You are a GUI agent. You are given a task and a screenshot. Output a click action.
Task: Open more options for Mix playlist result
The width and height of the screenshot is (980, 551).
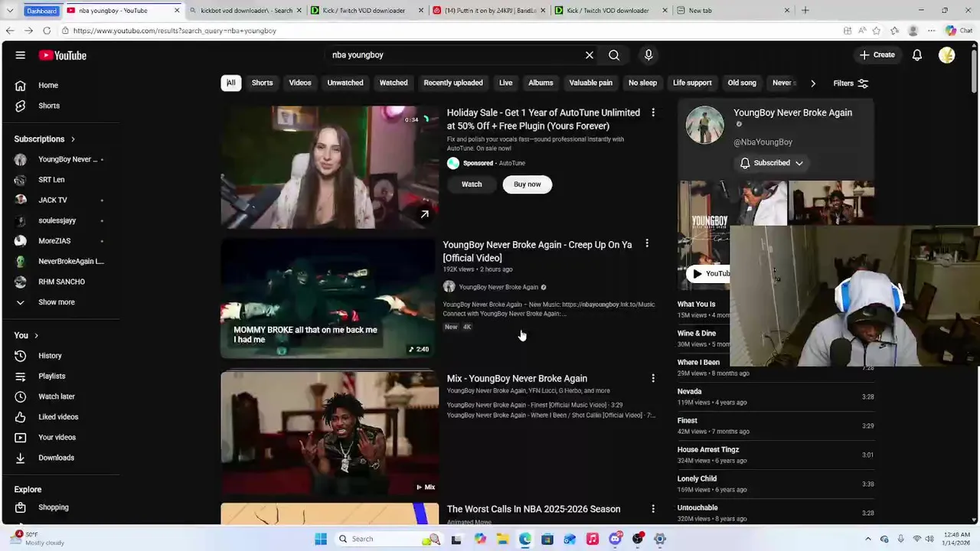(x=653, y=378)
